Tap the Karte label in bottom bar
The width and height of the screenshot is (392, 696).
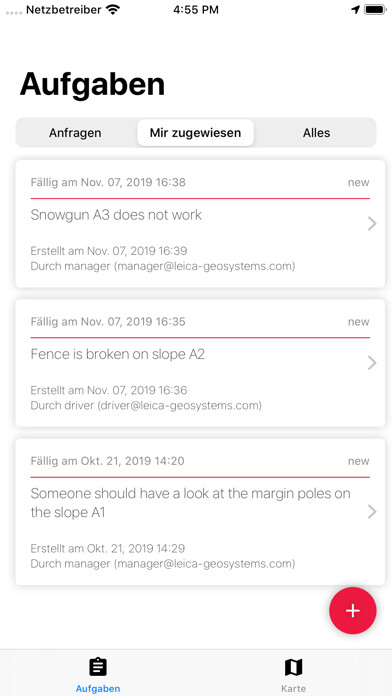click(293, 688)
